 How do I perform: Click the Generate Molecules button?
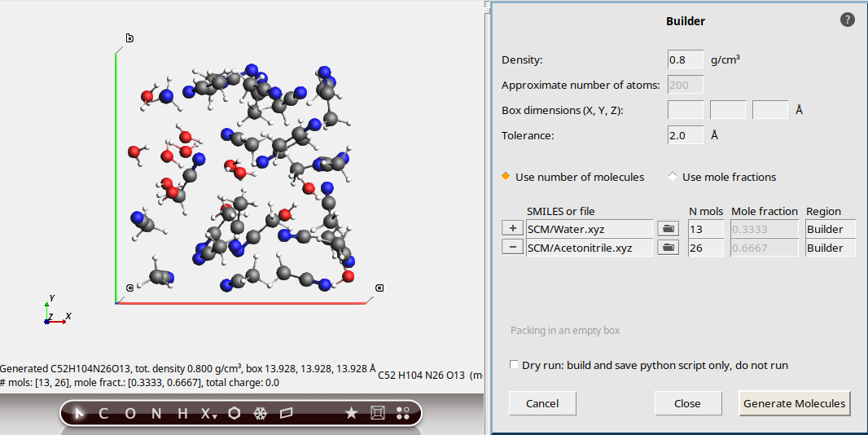point(795,403)
